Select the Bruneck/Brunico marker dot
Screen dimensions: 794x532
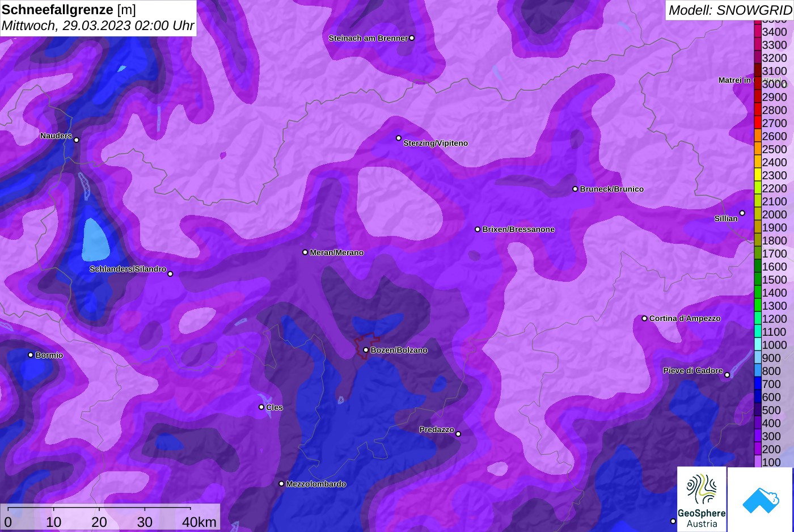point(575,189)
